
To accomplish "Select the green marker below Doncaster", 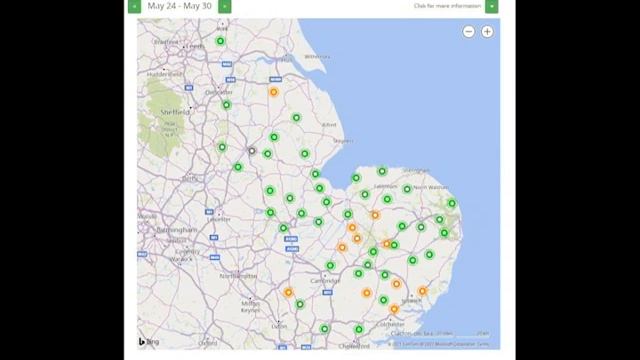I will coord(227,105).
